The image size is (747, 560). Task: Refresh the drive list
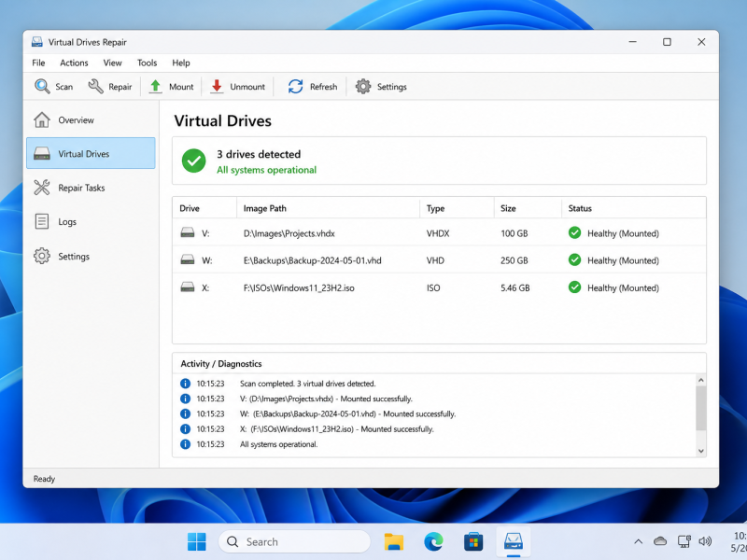[312, 87]
